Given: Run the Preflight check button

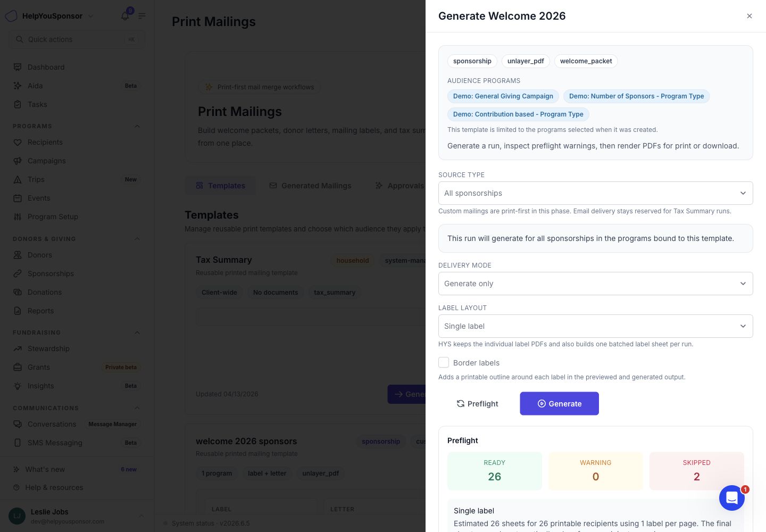Looking at the screenshot, I should 477,404.
